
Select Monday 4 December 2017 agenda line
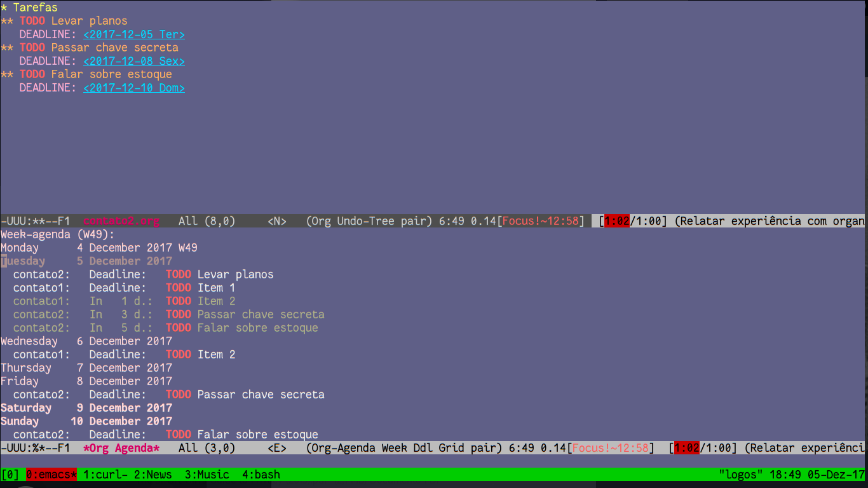point(99,248)
